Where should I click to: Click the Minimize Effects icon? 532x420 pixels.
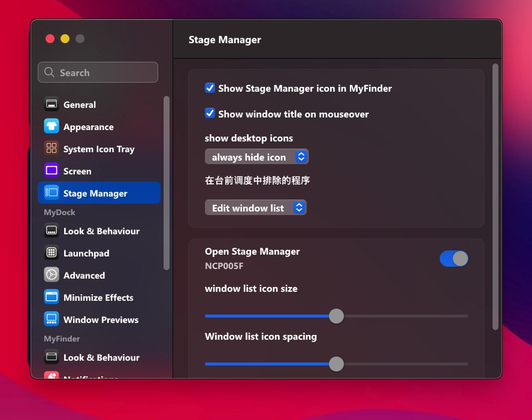(x=52, y=297)
